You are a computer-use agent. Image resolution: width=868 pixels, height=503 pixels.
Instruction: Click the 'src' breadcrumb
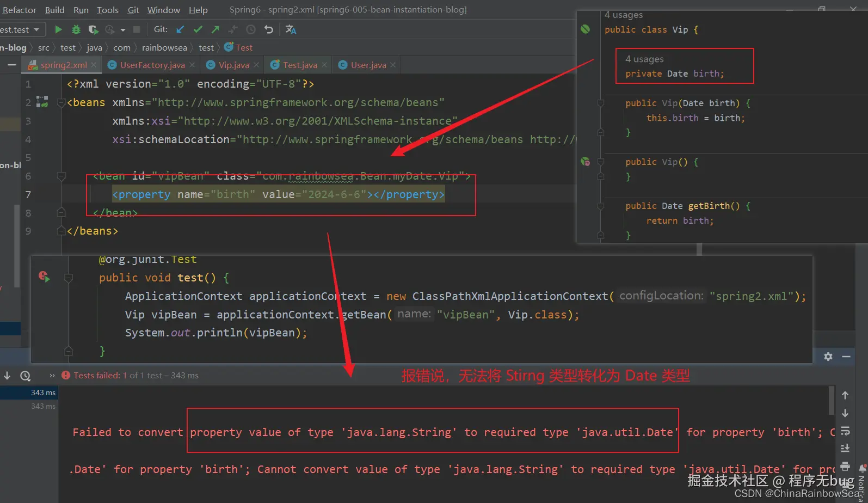click(44, 48)
